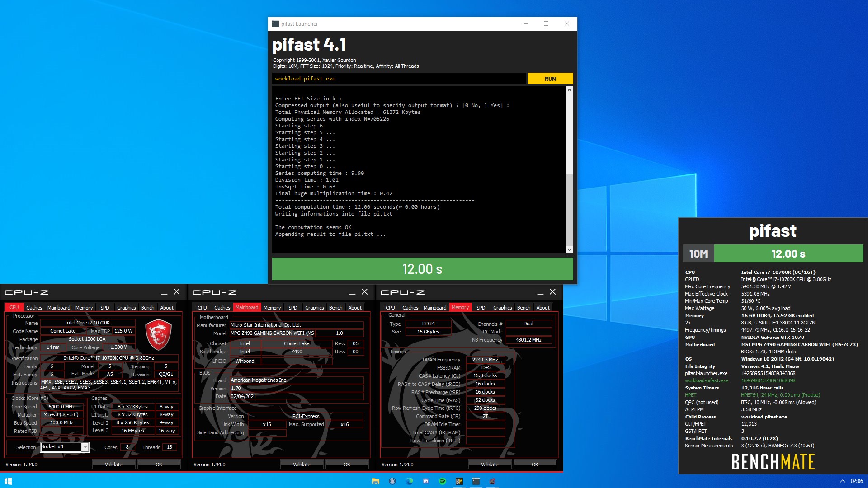Open the Memory tab in first CPU-Z window
The height and width of the screenshot is (488, 868).
click(84, 308)
